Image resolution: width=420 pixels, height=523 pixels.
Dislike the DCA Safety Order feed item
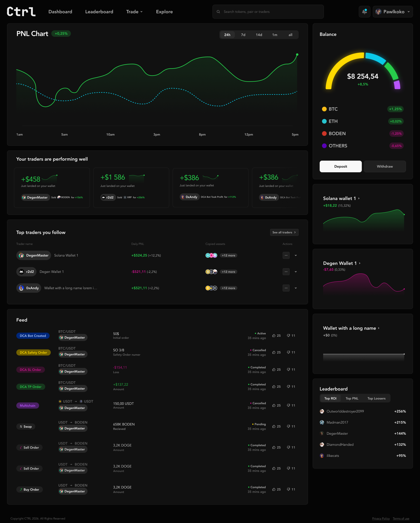[x=291, y=352]
